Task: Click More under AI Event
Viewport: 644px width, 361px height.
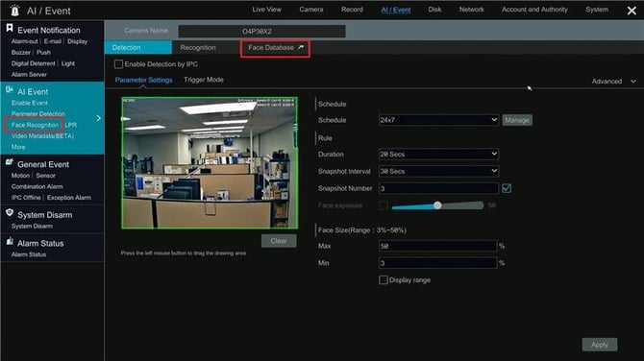Action: pyautogui.click(x=18, y=147)
